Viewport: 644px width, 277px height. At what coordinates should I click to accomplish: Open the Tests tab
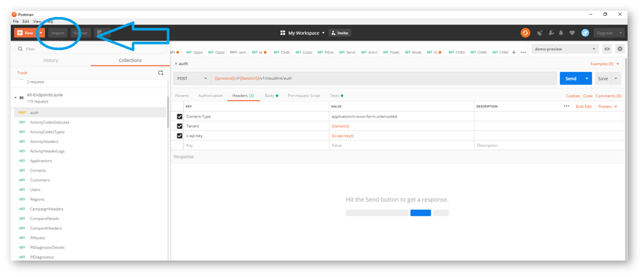[x=336, y=95]
